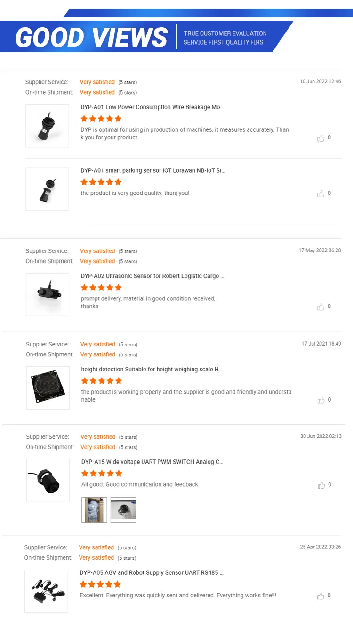Open DYP-A01 smart parking sensor IOT Lorawan link
The height and width of the screenshot is (644, 353).
[x=152, y=171]
